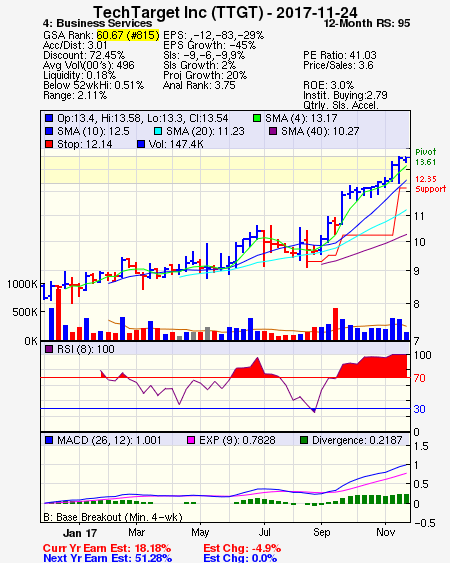Click the Mar date axis label

tap(136, 532)
